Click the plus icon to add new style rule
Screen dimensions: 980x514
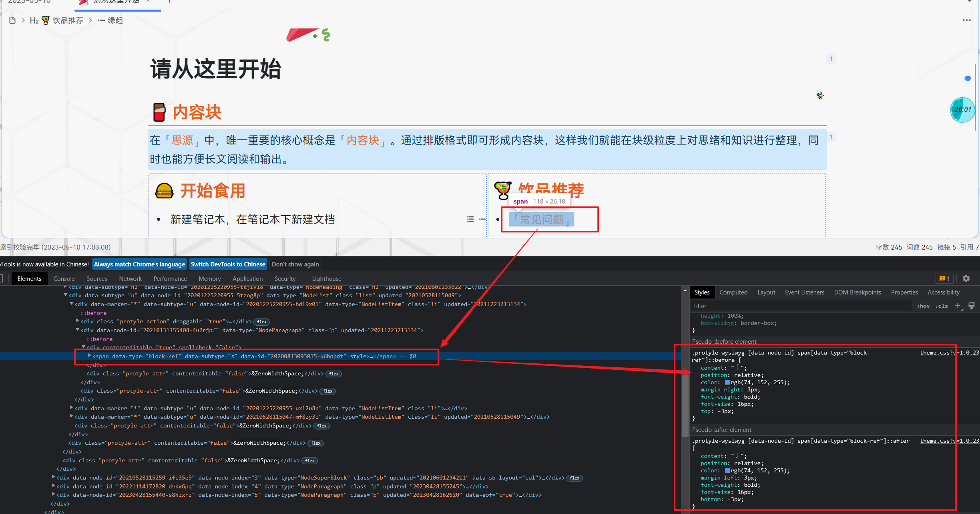click(x=958, y=306)
